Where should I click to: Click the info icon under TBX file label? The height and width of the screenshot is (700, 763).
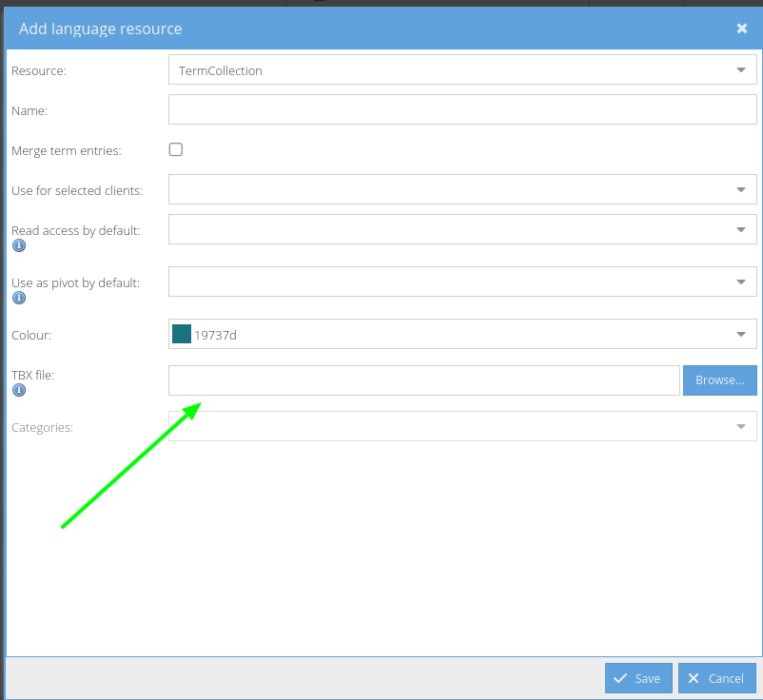click(x=19, y=390)
